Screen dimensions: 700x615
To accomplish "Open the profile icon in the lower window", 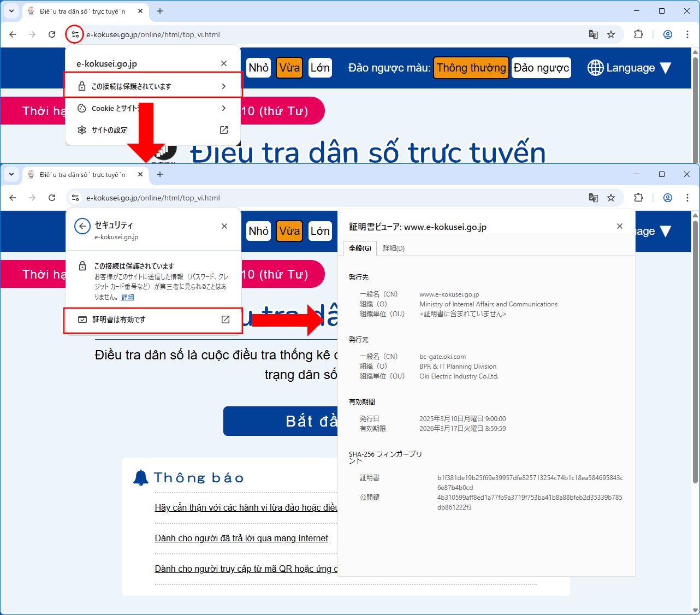I will coord(667,198).
